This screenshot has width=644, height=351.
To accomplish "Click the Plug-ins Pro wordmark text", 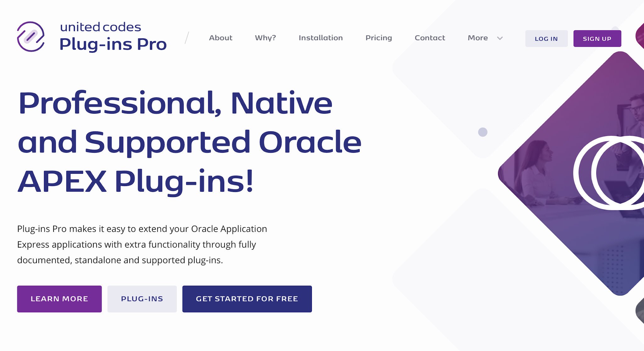I will click(113, 45).
